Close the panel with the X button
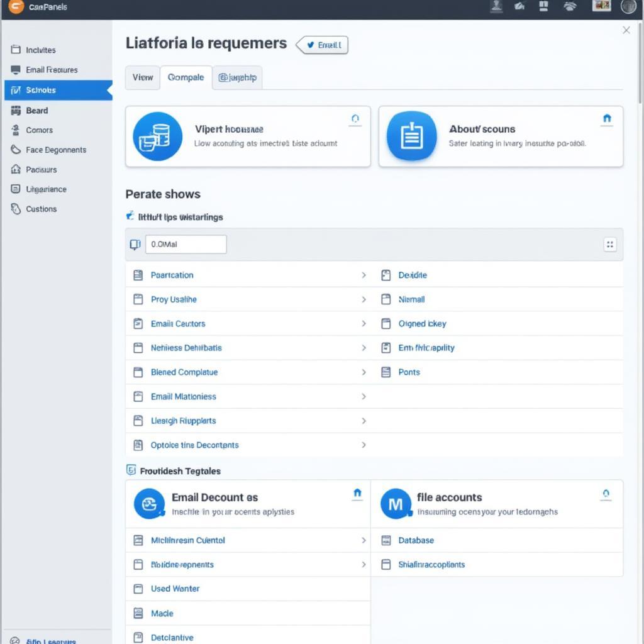Screen dimensions: 644x644 point(626,30)
